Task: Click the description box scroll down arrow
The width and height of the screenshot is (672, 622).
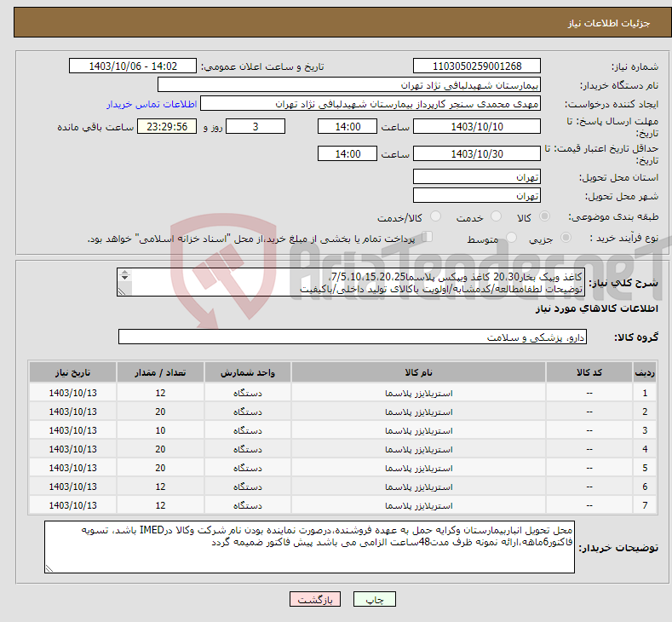Action: pos(124,279)
